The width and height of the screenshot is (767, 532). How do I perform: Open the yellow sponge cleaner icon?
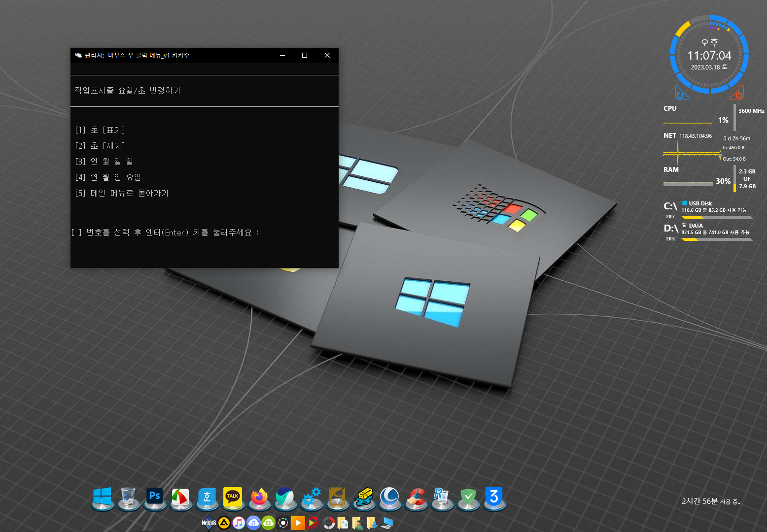[x=364, y=498]
